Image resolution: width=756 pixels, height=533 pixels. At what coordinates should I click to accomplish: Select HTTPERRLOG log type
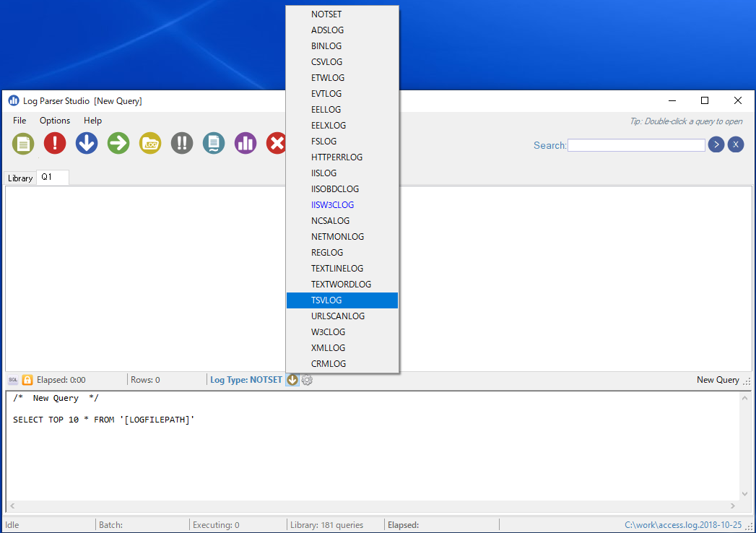(342, 157)
